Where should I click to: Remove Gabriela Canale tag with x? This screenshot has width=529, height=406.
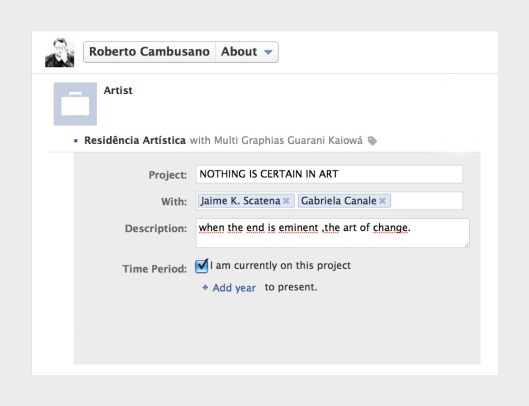tap(382, 201)
